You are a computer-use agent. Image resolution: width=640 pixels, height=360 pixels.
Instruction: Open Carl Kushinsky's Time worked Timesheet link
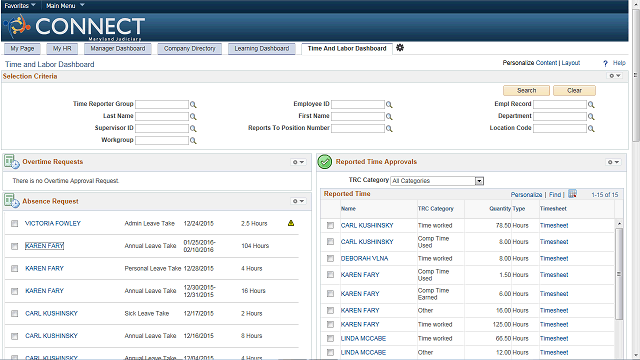pos(554,225)
